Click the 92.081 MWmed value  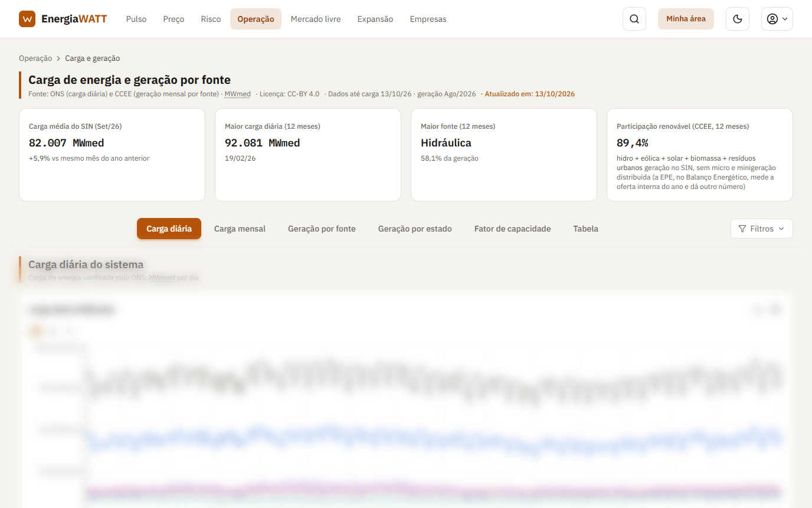click(x=263, y=143)
